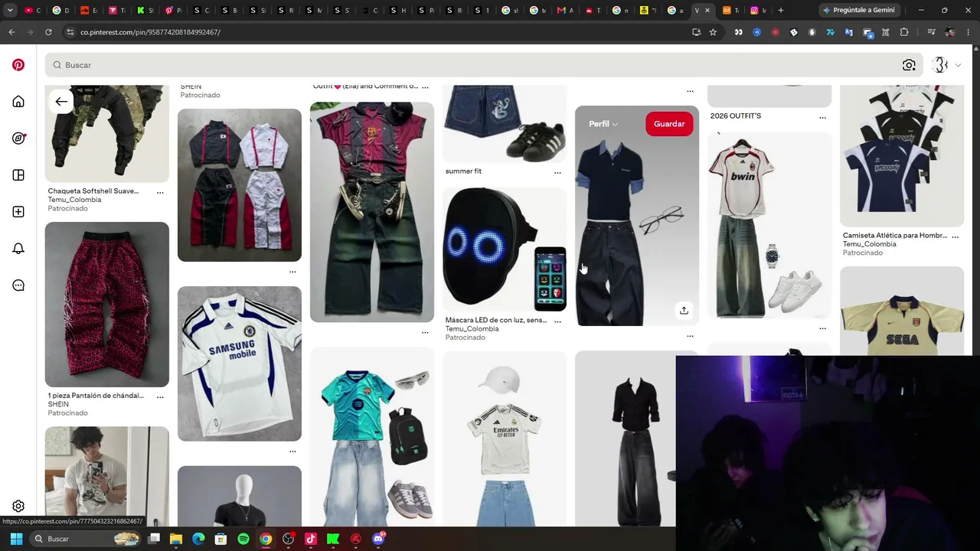This screenshot has height=551, width=980.
Task: Click the Pinterest logo in the sidebar
Action: tap(18, 65)
